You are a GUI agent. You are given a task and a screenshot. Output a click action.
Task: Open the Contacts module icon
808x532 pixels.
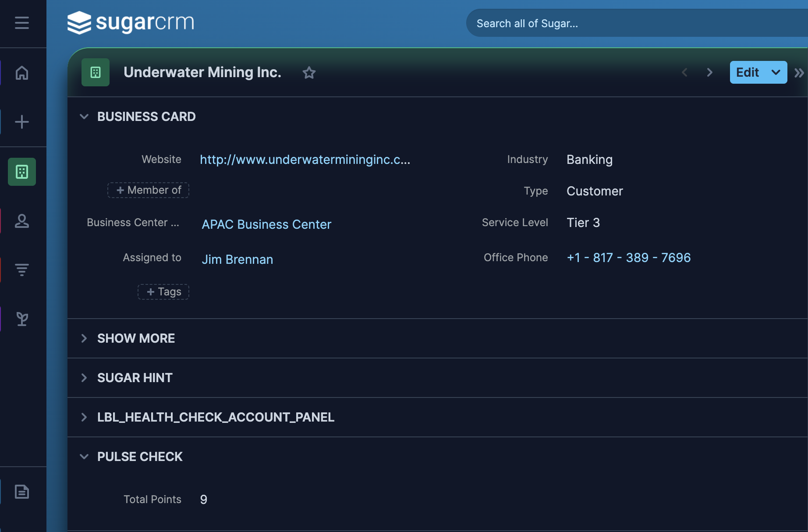point(22,221)
